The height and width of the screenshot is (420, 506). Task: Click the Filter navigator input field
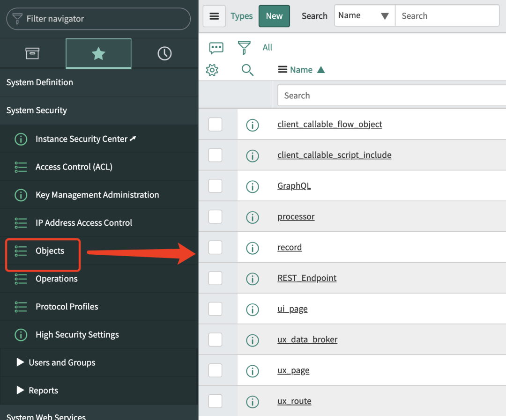98,19
